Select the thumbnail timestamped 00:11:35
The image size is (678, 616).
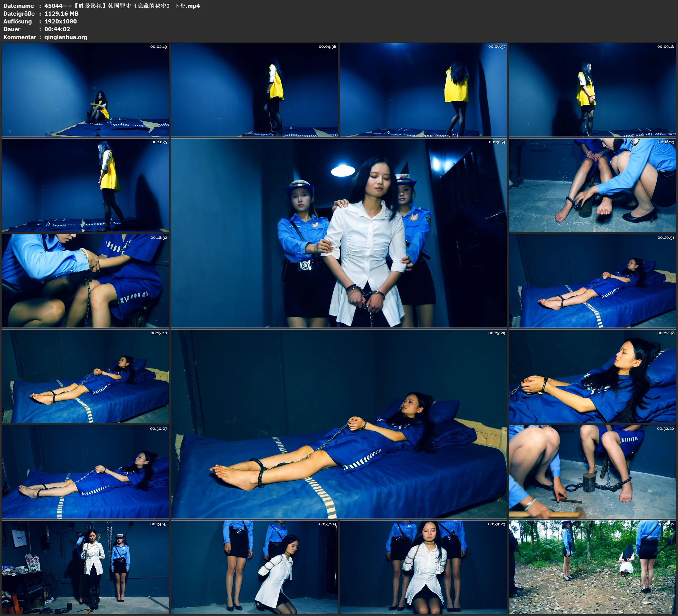[85, 185]
